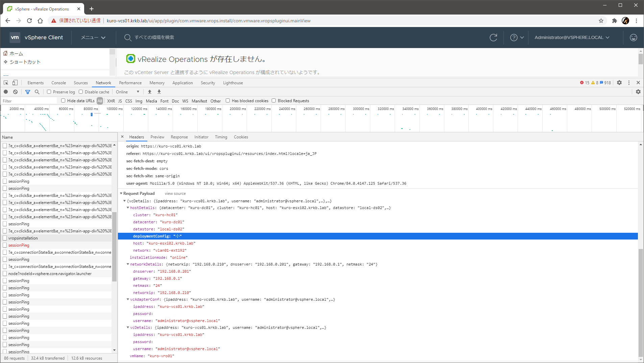Viewport: 644px width, 363px height.
Task: Check the Disable cache option
Action: 81,92
